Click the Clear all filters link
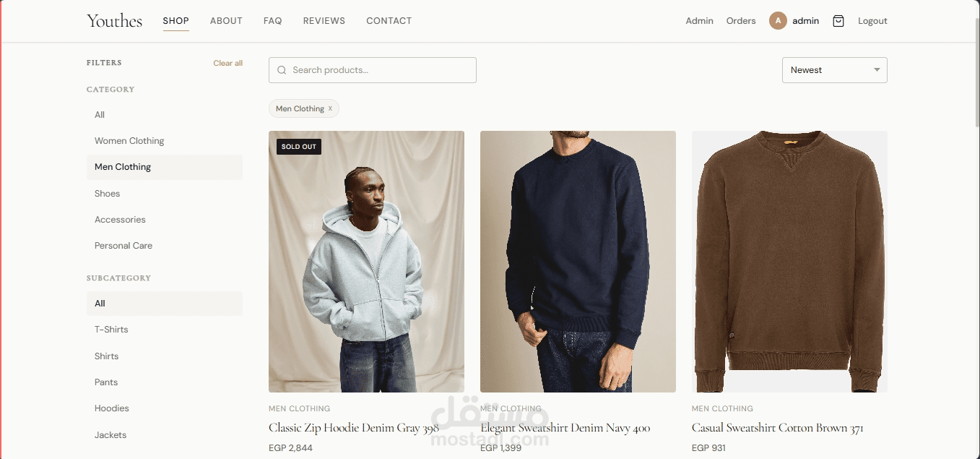Screen dimensions: 980x459 click(227, 64)
